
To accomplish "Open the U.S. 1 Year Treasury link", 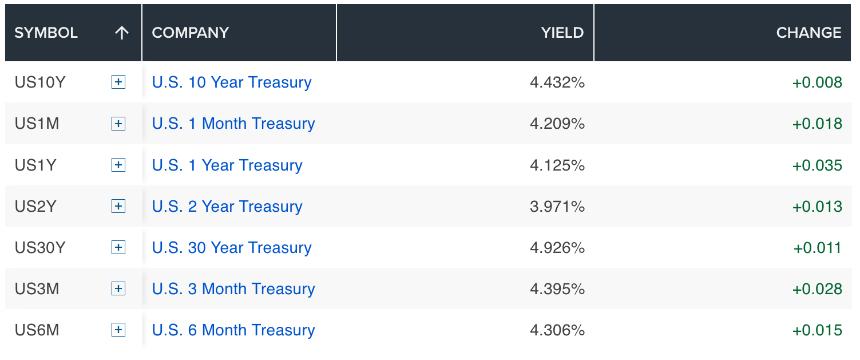I will tap(227, 165).
